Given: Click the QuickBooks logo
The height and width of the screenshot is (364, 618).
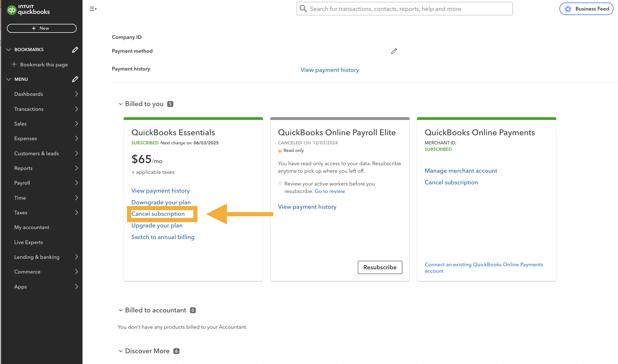Looking at the screenshot, I should (28, 10).
